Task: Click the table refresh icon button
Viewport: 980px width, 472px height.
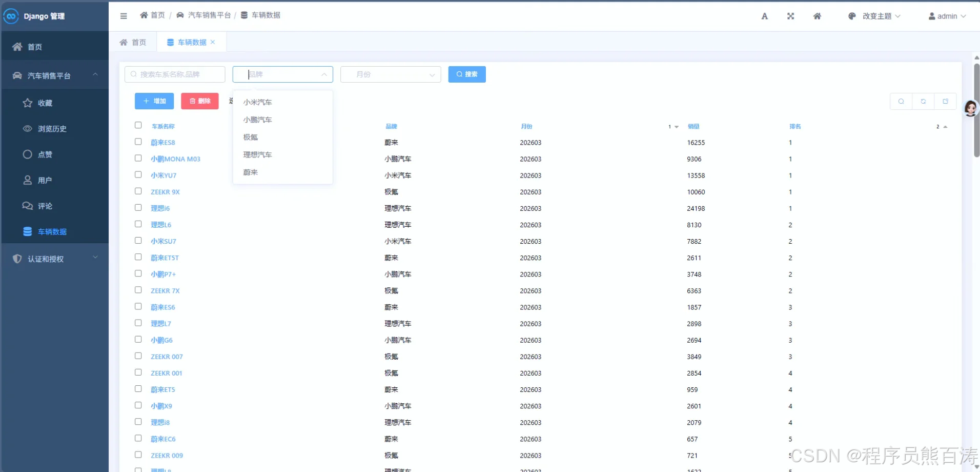Action: 923,102
